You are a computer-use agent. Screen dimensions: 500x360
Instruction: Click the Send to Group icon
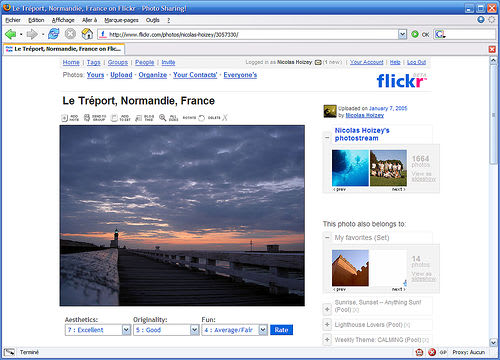87,118
